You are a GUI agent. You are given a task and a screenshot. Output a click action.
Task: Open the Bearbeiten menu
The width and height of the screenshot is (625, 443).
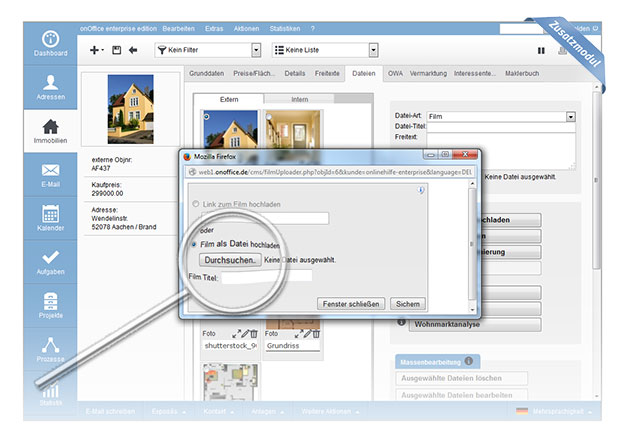click(x=179, y=29)
